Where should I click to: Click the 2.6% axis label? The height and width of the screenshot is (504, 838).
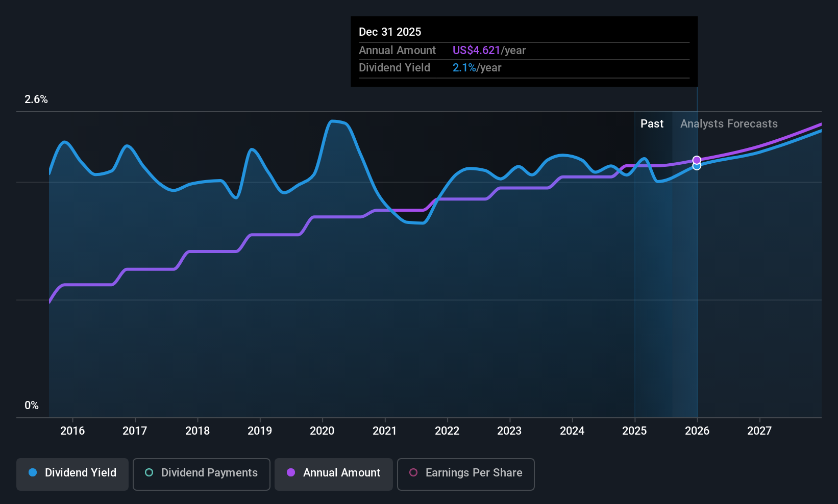36,99
